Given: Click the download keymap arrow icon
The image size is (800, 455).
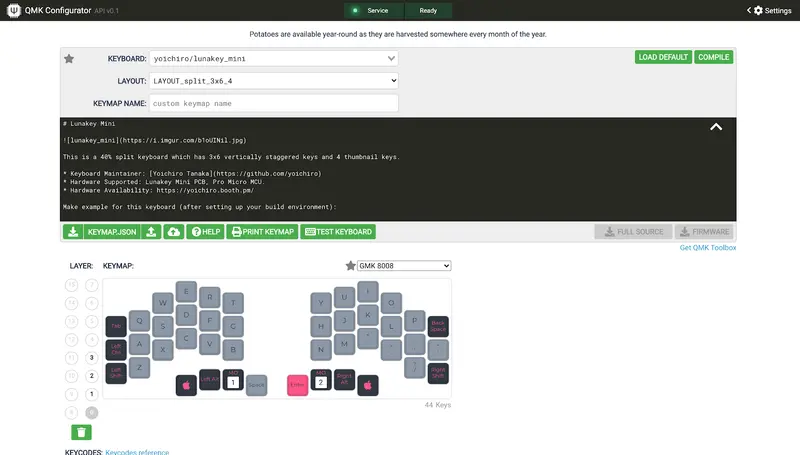Looking at the screenshot, I should 73,232.
